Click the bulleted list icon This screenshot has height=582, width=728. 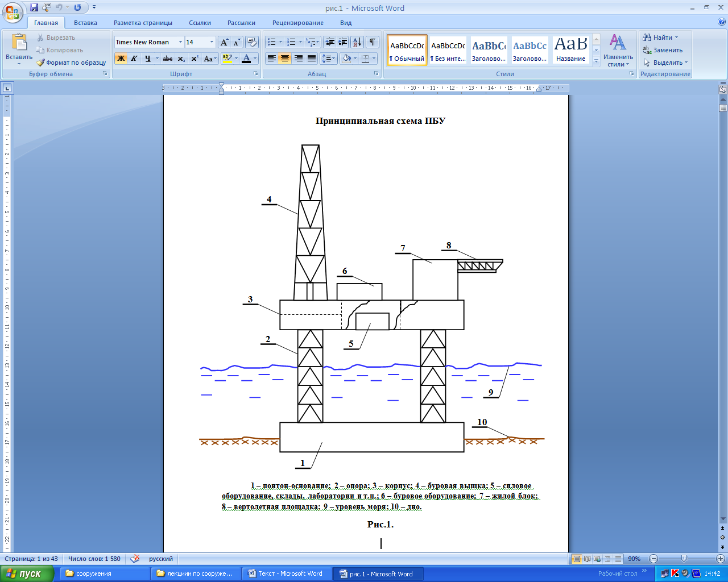click(272, 42)
